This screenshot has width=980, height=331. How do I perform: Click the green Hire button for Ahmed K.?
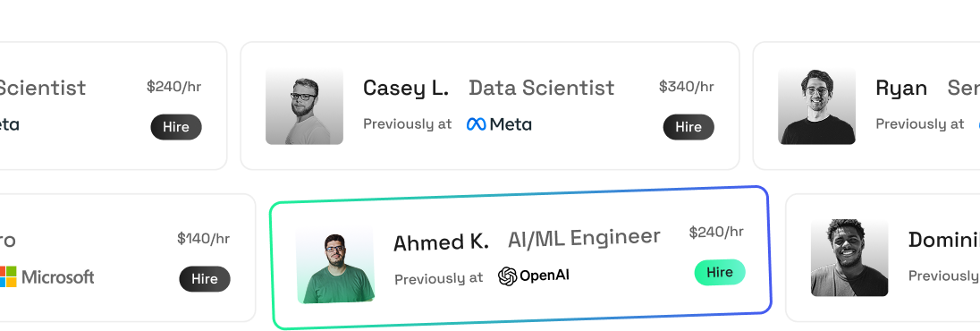point(720,272)
